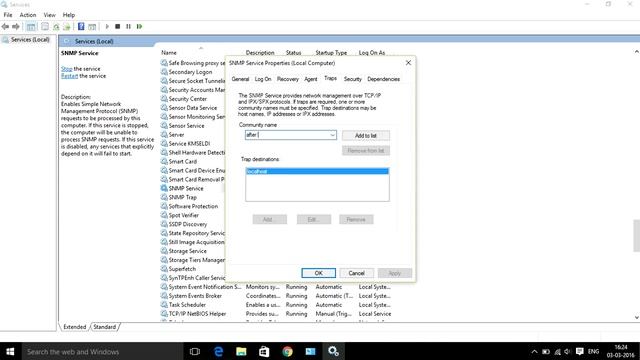The image size is (640, 360).
Task: Switch to the Recovery tab
Action: pyautogui.click(x=287, y=79)
